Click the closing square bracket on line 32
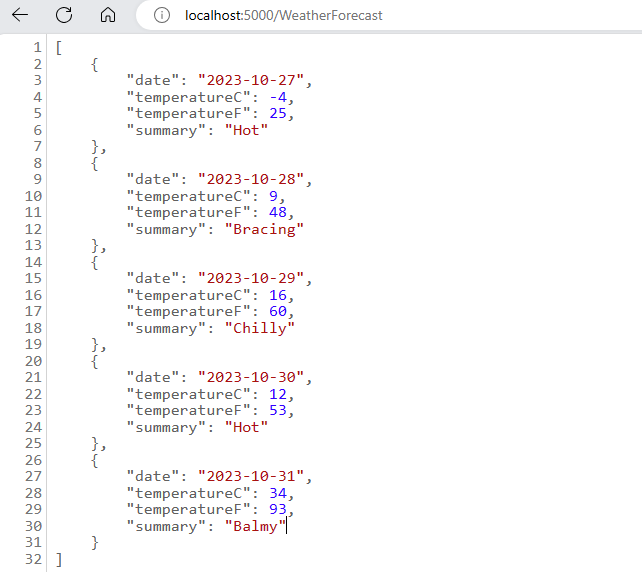Viewport: 642px width, 580px height. pos(59,559)
